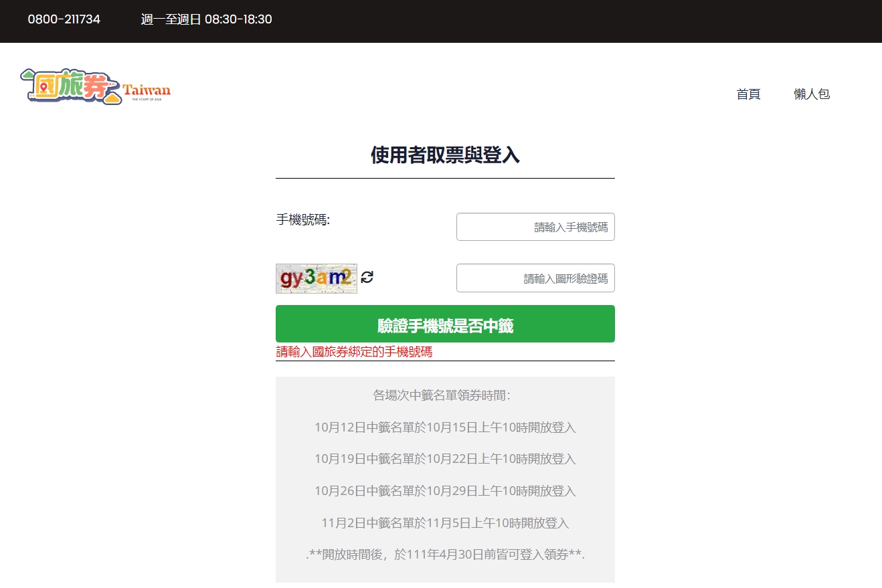
Task: Click the 週一至週日 08:30-18:30 hours text
Action: click(207, 19)
